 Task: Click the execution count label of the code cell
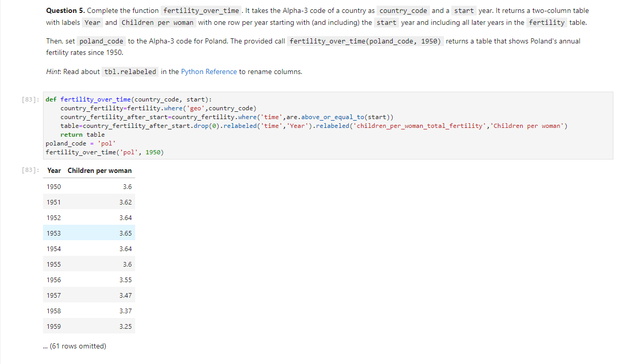click(x=30, y=99)
